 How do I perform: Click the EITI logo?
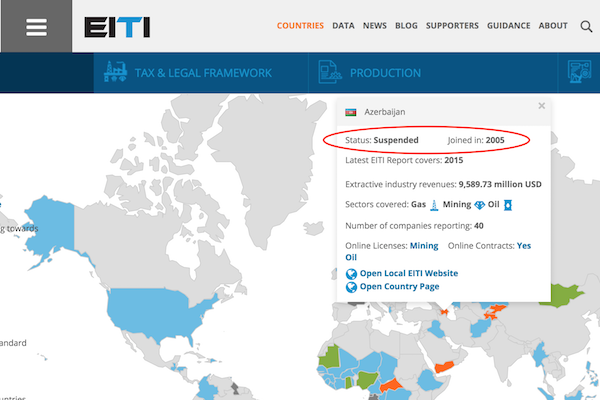point(117,27)
